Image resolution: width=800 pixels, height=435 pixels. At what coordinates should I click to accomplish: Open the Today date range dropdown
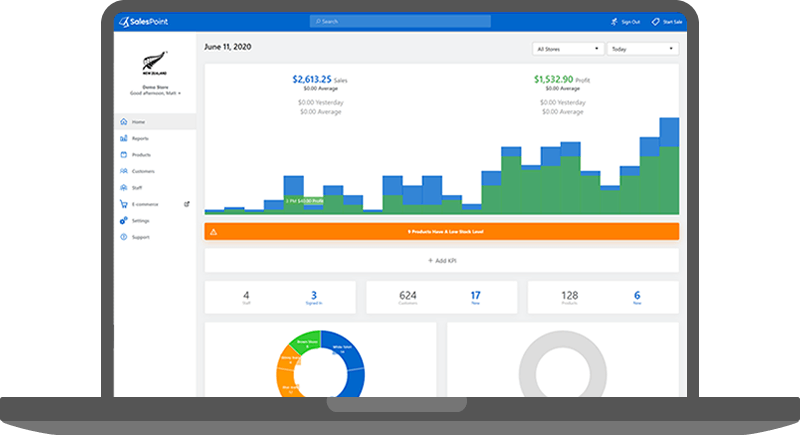click(643, 49)
